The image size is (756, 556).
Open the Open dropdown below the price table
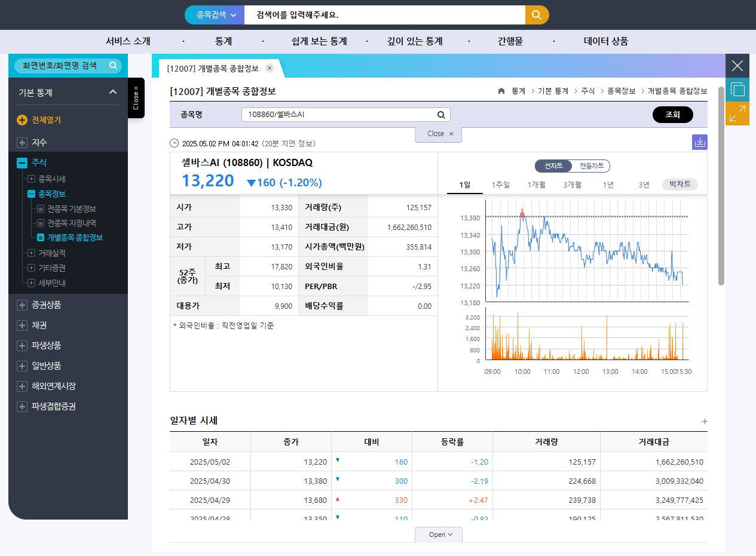(438, 535)
